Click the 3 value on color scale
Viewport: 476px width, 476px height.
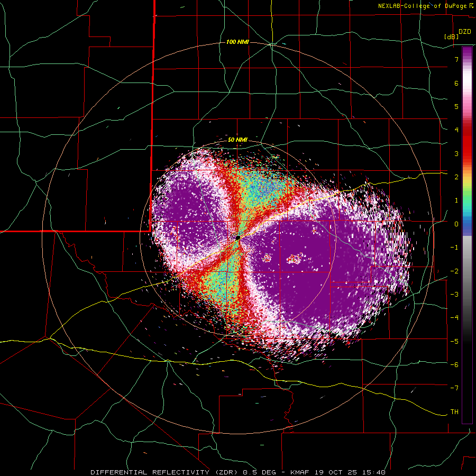pos(456,153)
